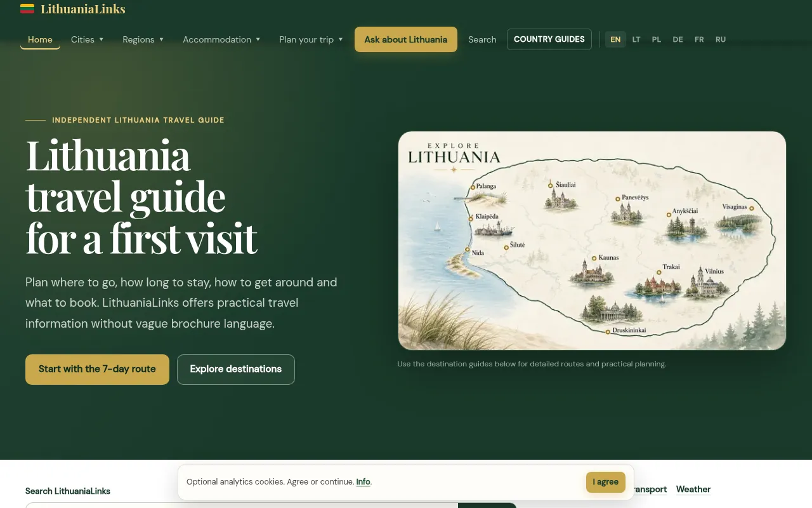Screen dimensions: 812x508
Task: Agree to analytics cookies with I agree
Action: point(606,482)
